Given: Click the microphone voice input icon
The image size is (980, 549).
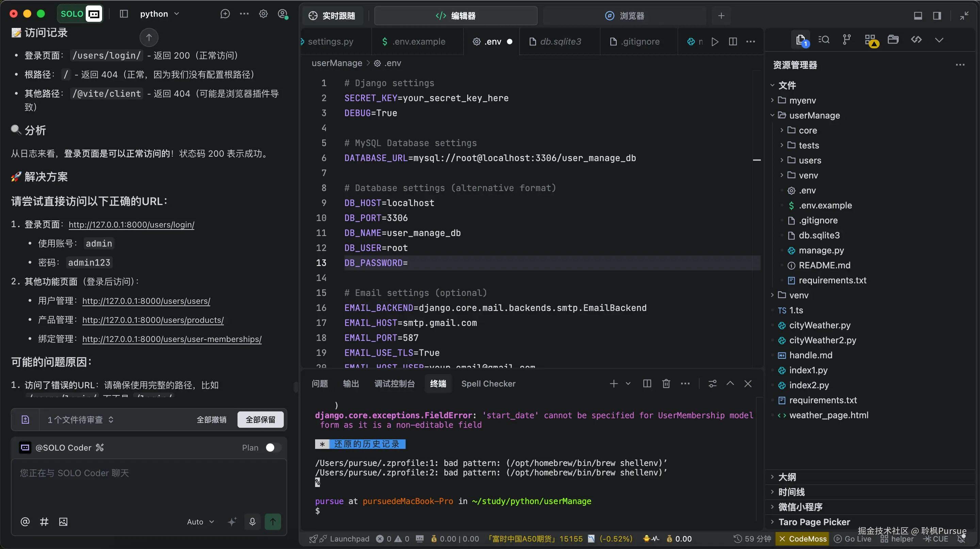Looking at the screenshot, I should [252, 521].
